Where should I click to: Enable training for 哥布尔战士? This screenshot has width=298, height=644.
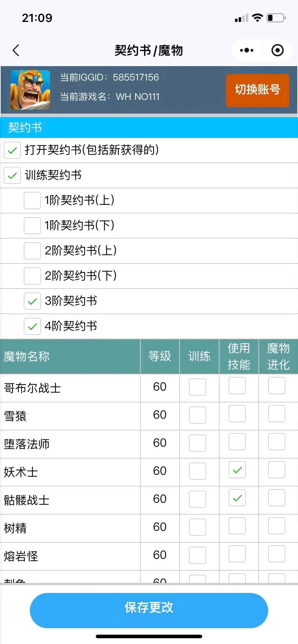click(x=198, y=387)
